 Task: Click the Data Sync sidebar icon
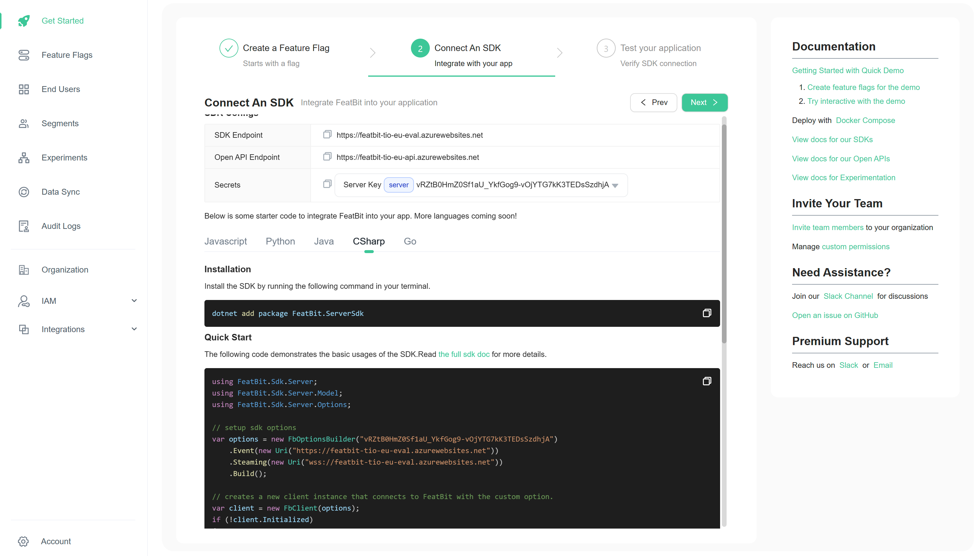(23, 192)
